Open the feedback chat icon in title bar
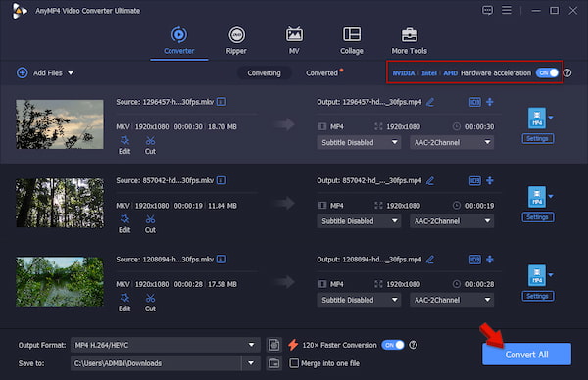Viewport: 588px width, 380px height. (487, 10)
